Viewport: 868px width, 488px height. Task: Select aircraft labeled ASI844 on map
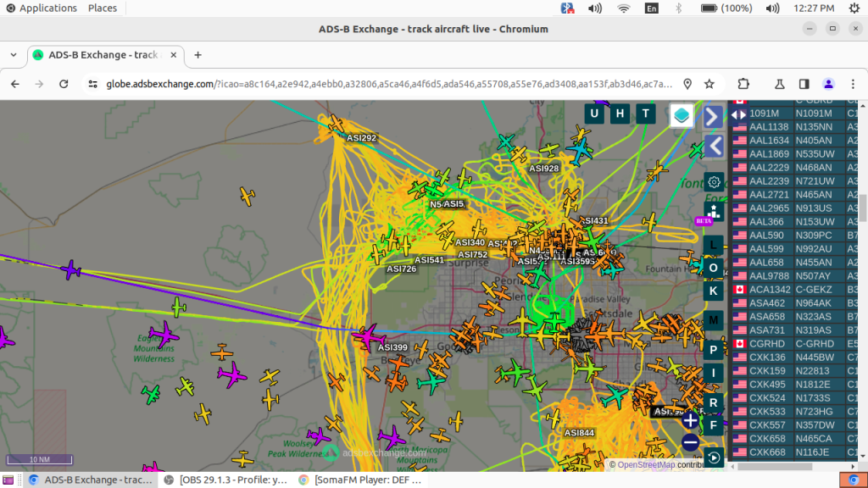click(x=554, y=419)
